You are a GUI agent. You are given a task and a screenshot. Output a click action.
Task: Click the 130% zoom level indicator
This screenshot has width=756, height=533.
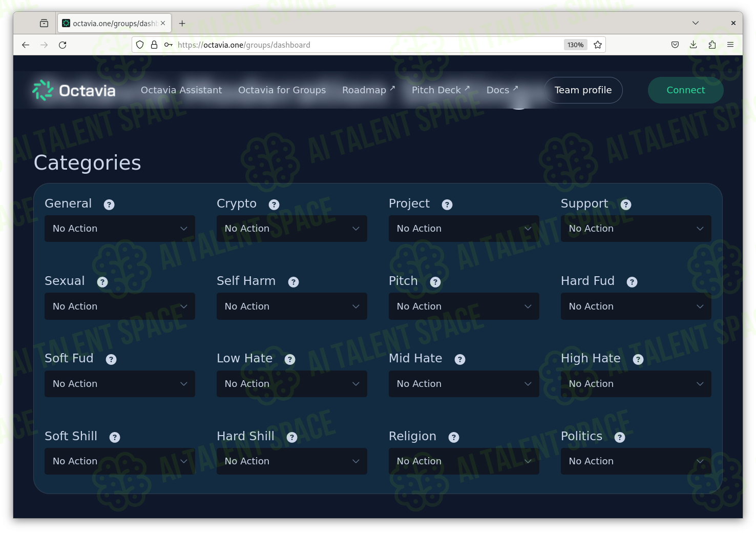click(x=575, y=45)
